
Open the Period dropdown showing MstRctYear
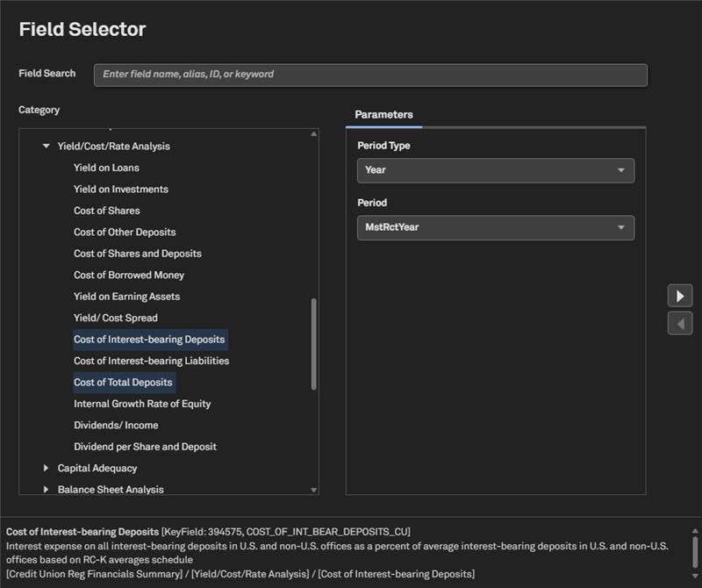pos(495,227)
